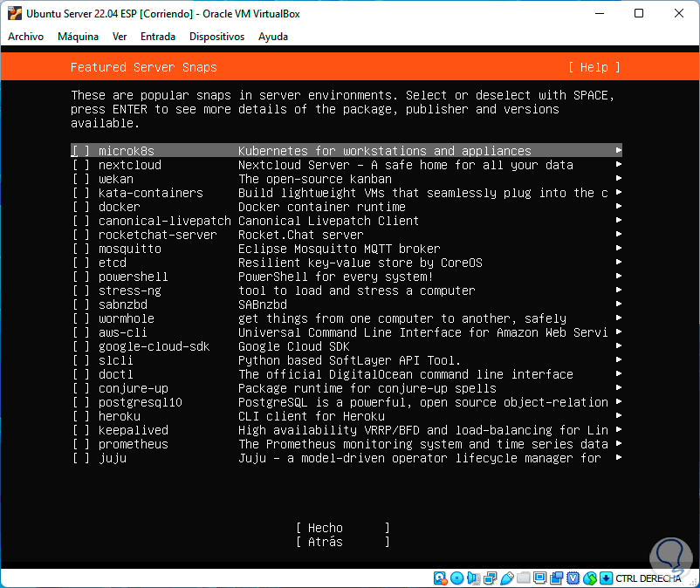Maximize the VirtualBox window
Screen dimensions: 700x588
[639, 13]
